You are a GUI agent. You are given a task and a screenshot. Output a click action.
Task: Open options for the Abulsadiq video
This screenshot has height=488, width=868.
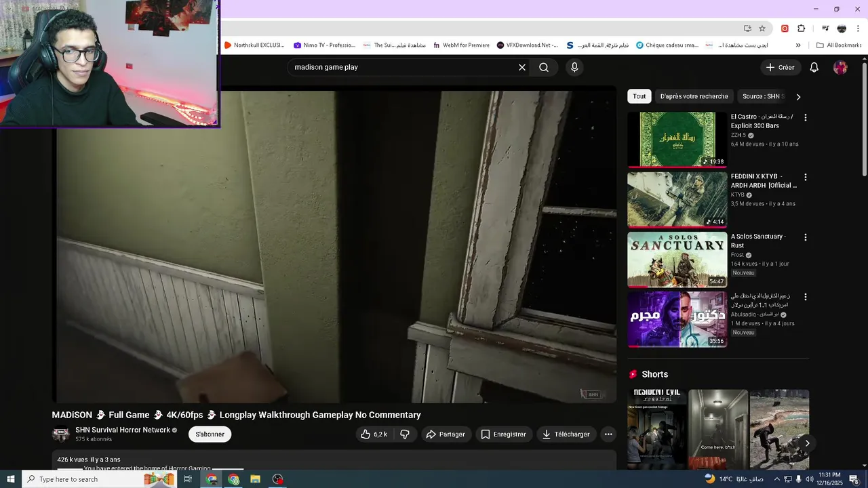806,297
